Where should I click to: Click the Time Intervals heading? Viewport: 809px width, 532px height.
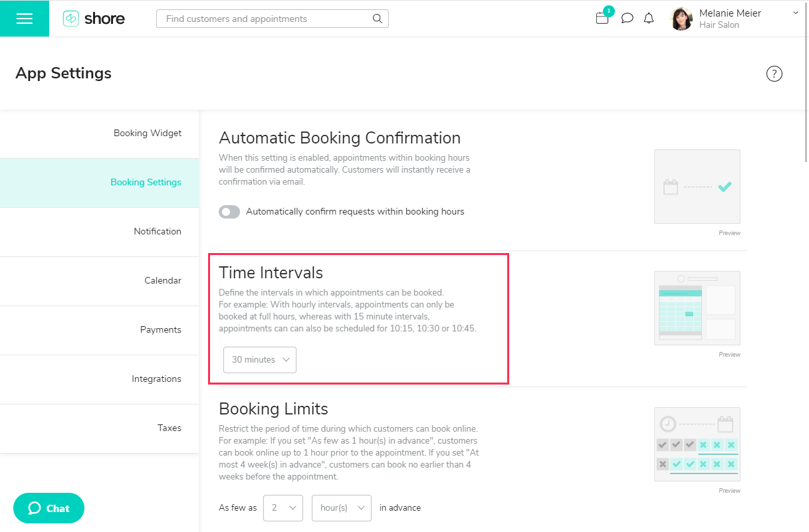point(271,273)
